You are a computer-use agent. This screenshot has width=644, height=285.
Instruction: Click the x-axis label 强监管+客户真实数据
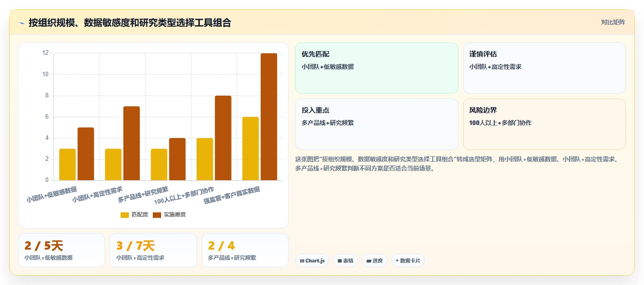232,195
